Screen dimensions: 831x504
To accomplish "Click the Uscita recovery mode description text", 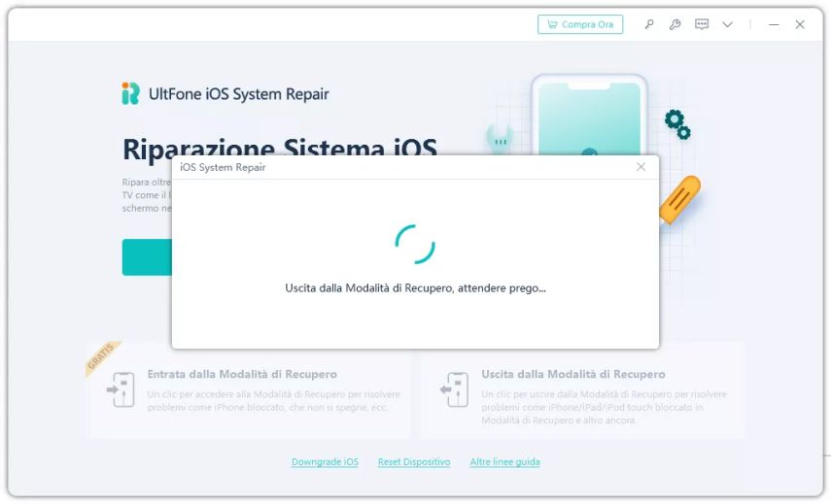I will [605, 407].
